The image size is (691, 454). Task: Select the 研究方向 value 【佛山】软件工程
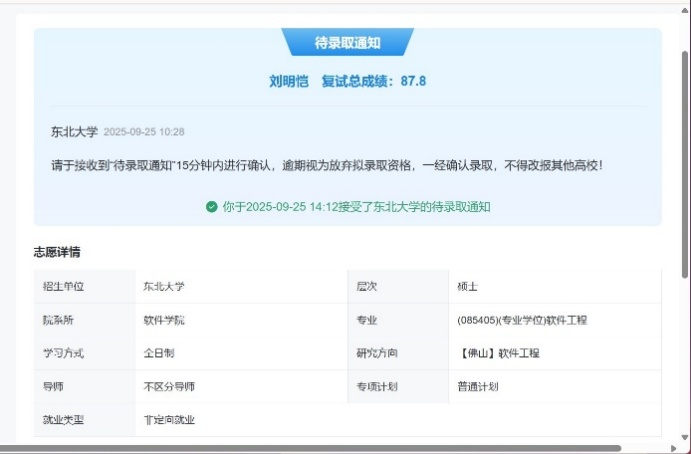[x=501, y=353]
